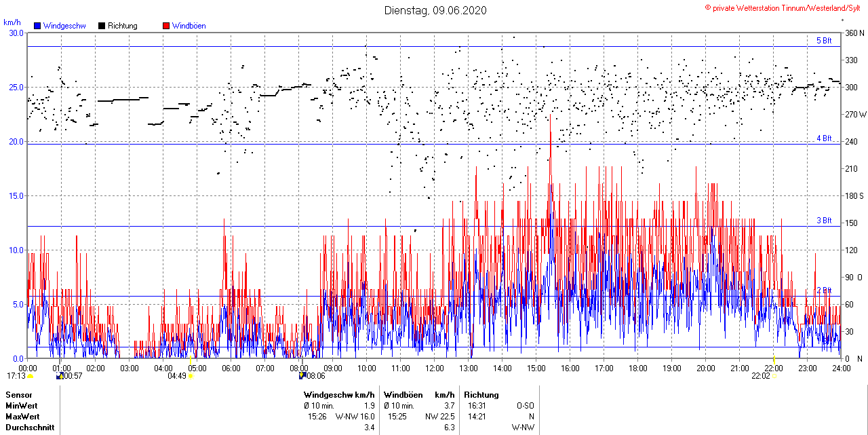The width and height of the screenshot is (868, 435).
Task: Click the max wind speed W-NW 16.0
Action: [355, 416]
